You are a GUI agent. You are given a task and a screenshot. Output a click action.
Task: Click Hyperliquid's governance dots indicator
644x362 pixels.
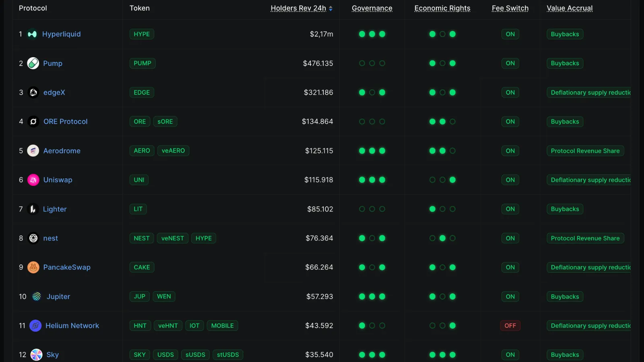tap(372, 34)
